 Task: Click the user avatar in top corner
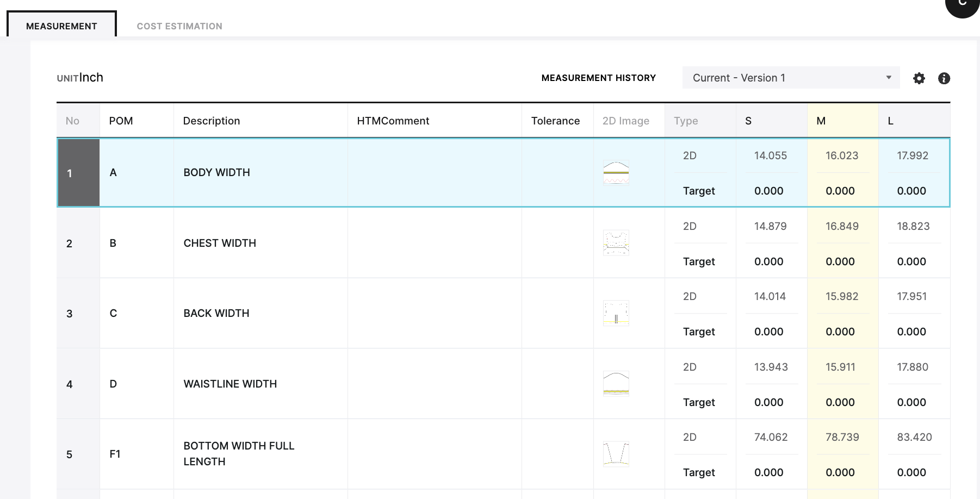click(964, 5)
